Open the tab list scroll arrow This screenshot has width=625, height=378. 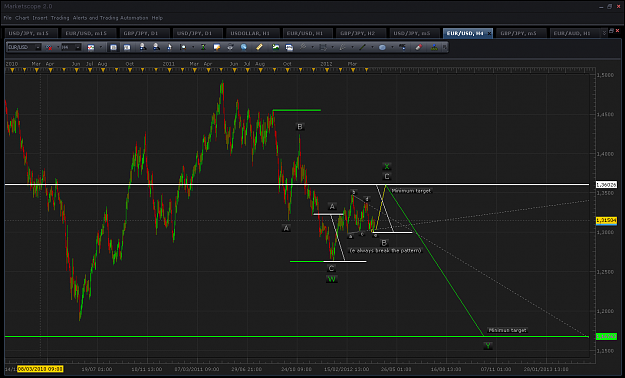pyautogui.click(x=604, y=33)
